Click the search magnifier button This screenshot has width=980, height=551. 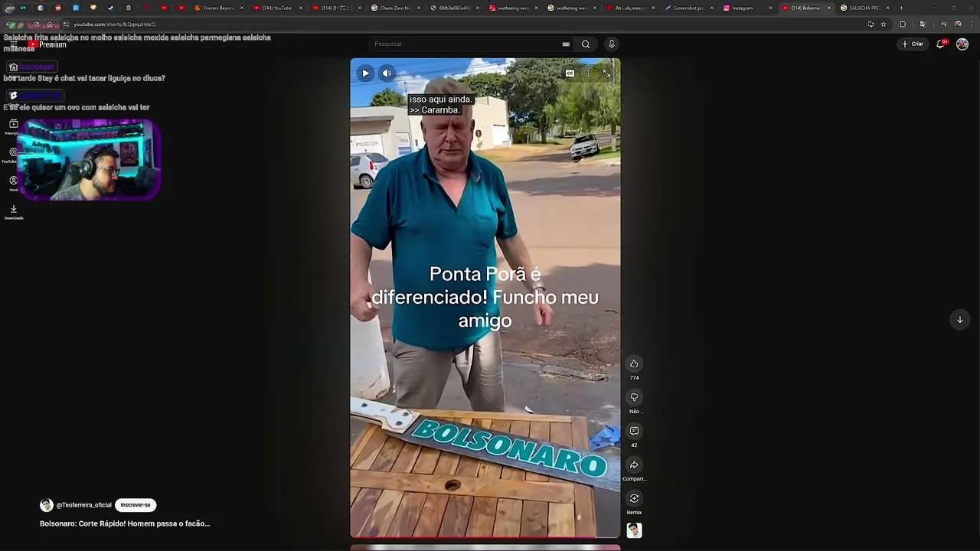pos(586,44)
